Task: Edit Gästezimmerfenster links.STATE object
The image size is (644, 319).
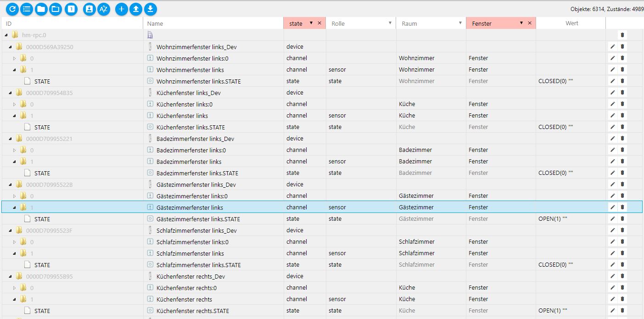Action: [612, 218]
